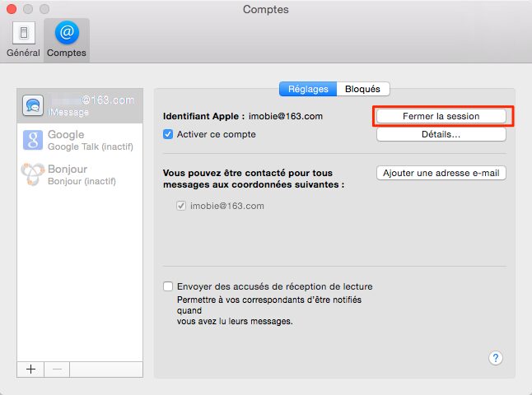Click the Google account name text
This screenshot has width=532, height=395.
pyautogui.click(x=66, y=134)
